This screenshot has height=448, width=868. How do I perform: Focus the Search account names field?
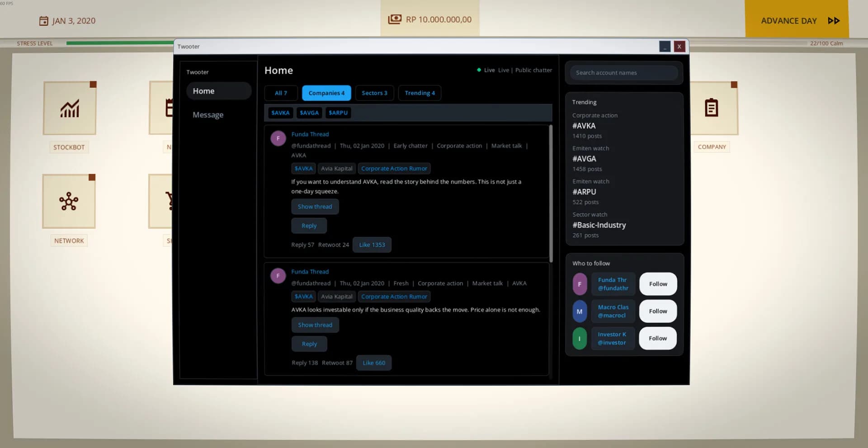(x=624, y=73)
